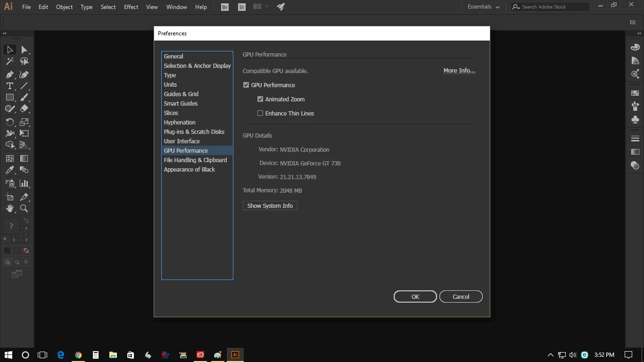
Task: Pick the Magic Wand tool
Action: [x=10, y=61]
